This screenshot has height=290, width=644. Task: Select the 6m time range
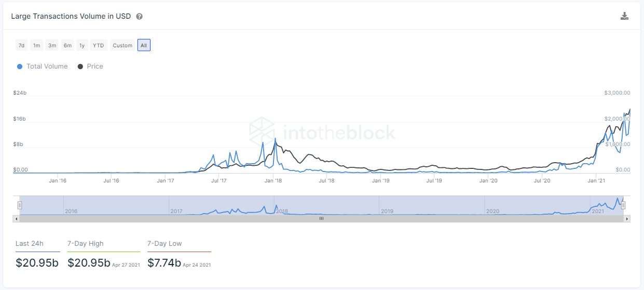[67, 46]
